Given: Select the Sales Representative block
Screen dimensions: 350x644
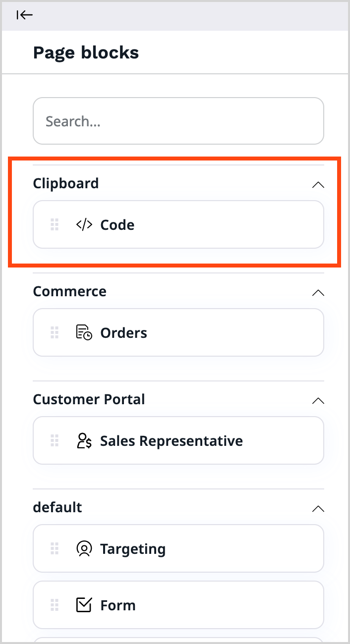Looking at the screenshot, I should pyautogui.click(x=178, y=440).
